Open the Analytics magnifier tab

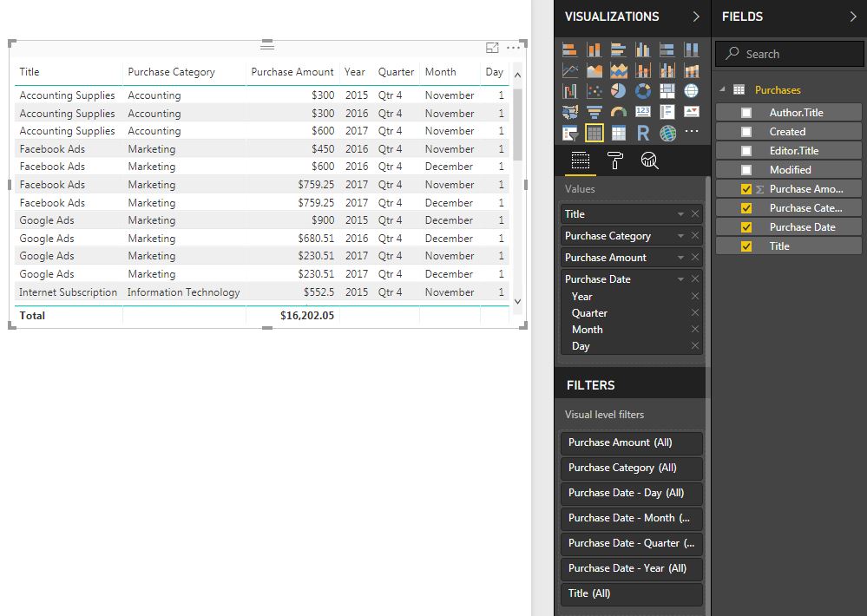click(x=648, y=161)
